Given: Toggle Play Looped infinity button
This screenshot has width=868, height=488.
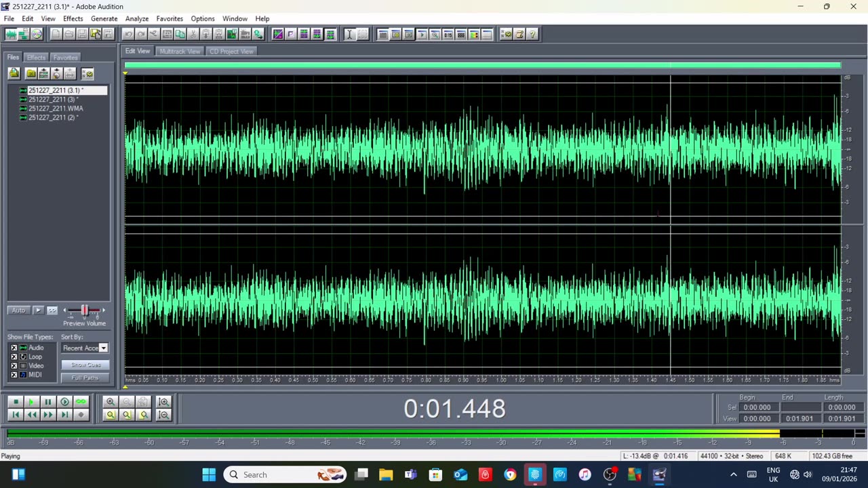Looking at the screenshot, I should [x=81, y=402].
